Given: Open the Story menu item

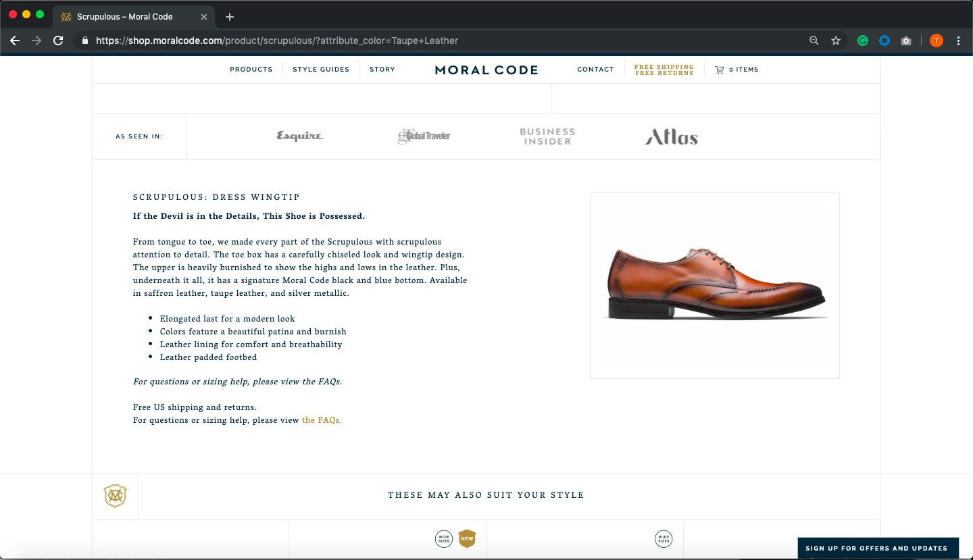Looking at the screenshot, I should (x=382, y=70).
